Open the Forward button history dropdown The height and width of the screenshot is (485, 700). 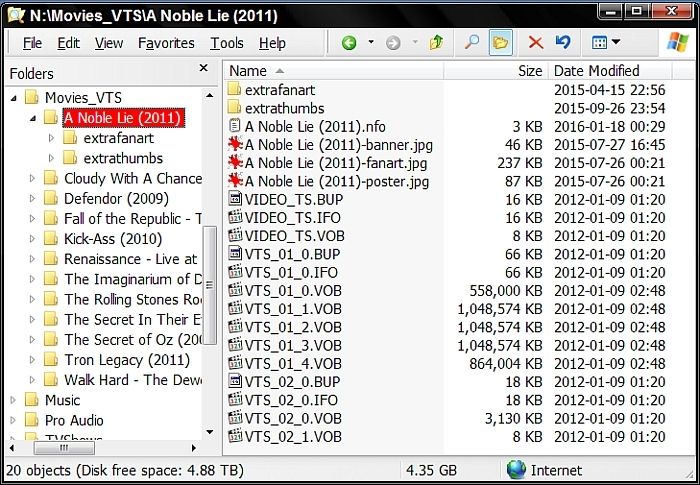415,42
